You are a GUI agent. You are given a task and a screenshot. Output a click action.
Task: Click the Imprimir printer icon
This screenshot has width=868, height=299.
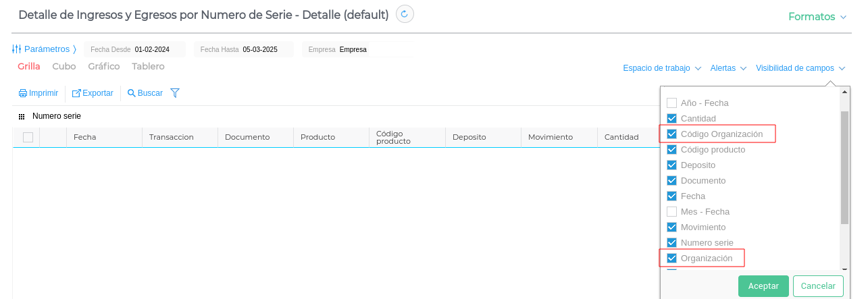pyautogui.click(x=23, y=93)
